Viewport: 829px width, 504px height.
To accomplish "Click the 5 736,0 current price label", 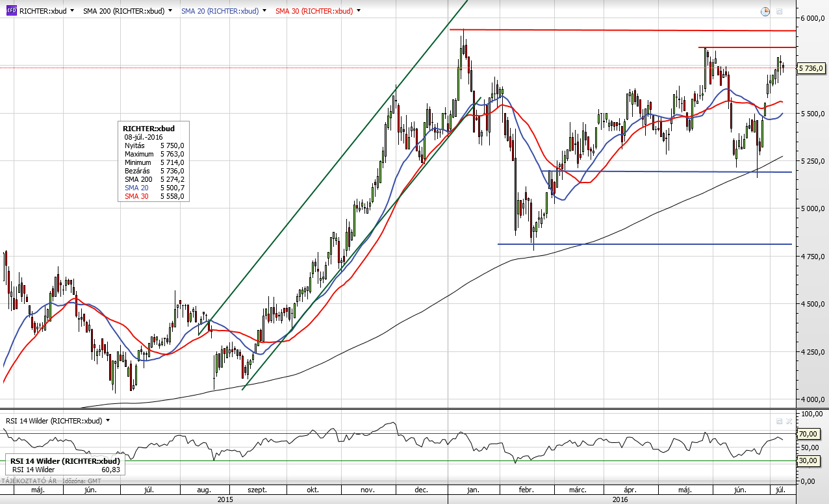I will 810,68.
